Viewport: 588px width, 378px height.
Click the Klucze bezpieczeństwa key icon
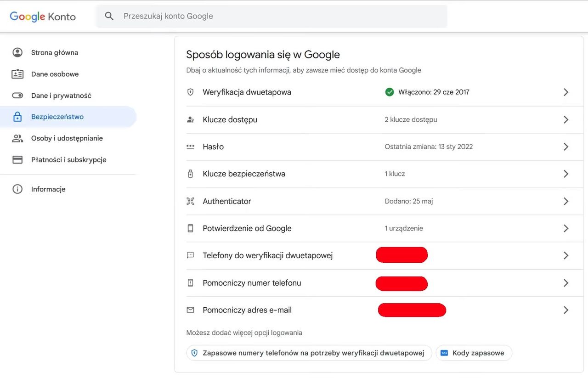tap(191, 174)
